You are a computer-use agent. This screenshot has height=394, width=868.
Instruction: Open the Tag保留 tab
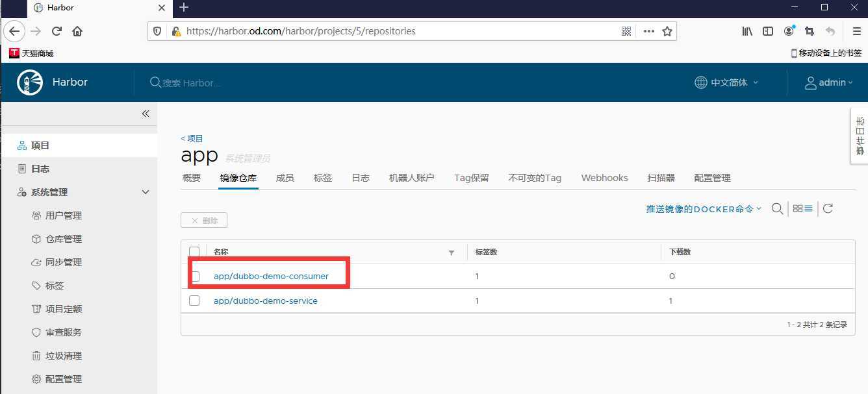[x=472, y=178]
